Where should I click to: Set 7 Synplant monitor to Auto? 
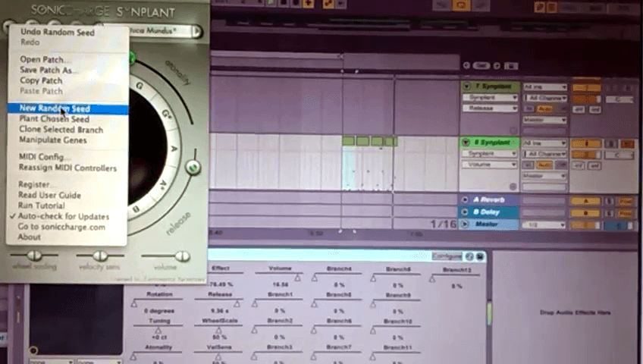click(x=545, y=108)
